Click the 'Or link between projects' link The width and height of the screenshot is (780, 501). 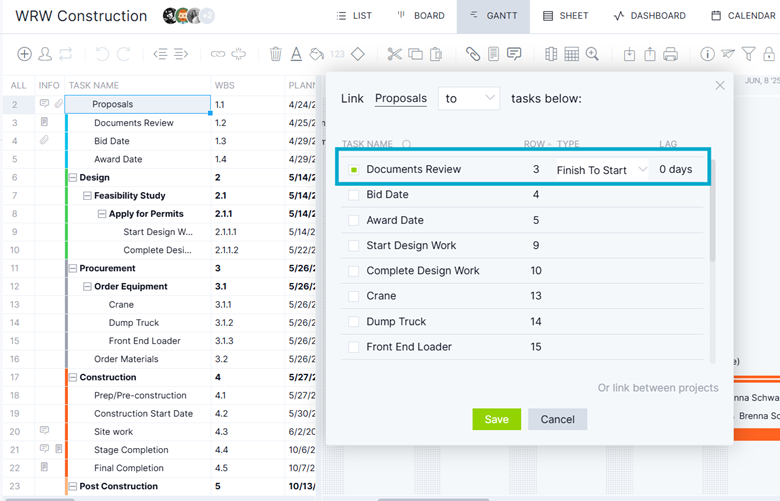click(x=657, y=388)
